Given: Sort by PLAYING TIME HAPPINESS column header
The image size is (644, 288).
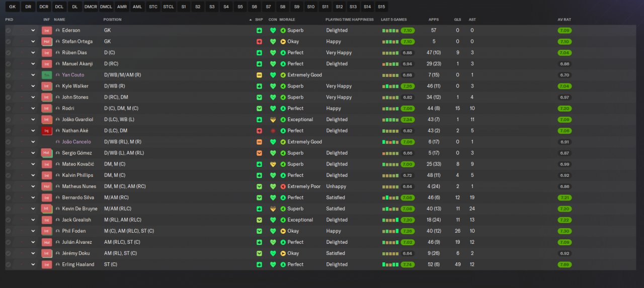Looking at the screenshot, I should coord(350,20).
